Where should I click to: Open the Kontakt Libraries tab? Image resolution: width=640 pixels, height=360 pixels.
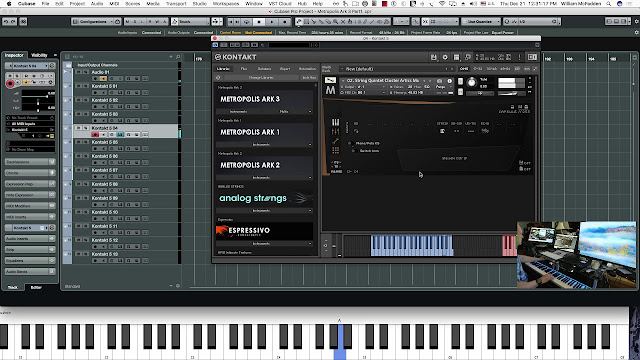point(223,69)
